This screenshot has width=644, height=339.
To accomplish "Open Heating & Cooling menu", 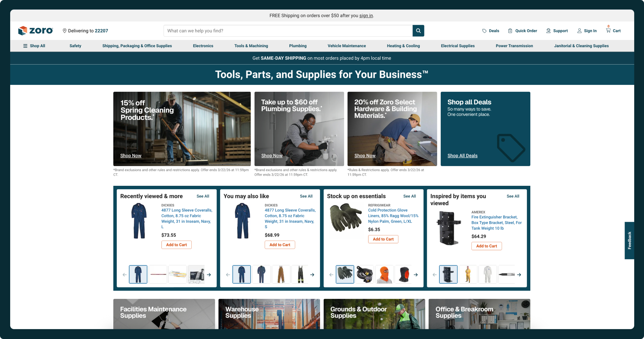I will tap(403, 46).
